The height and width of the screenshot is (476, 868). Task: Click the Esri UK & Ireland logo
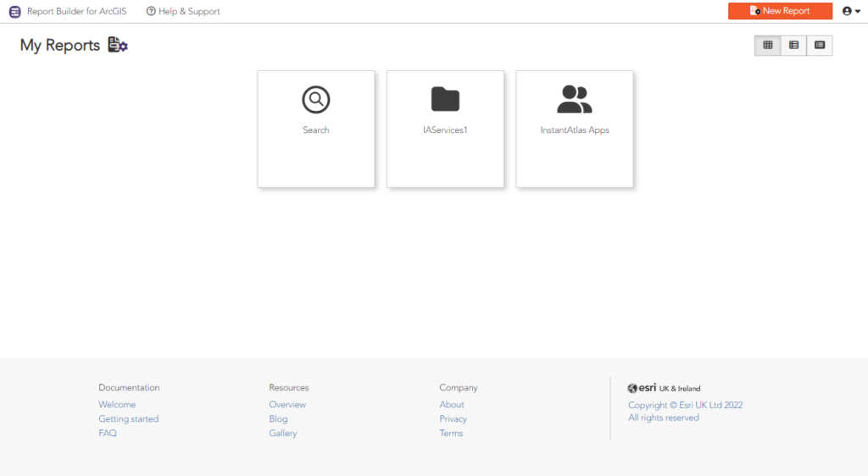(x=664, y=388)
